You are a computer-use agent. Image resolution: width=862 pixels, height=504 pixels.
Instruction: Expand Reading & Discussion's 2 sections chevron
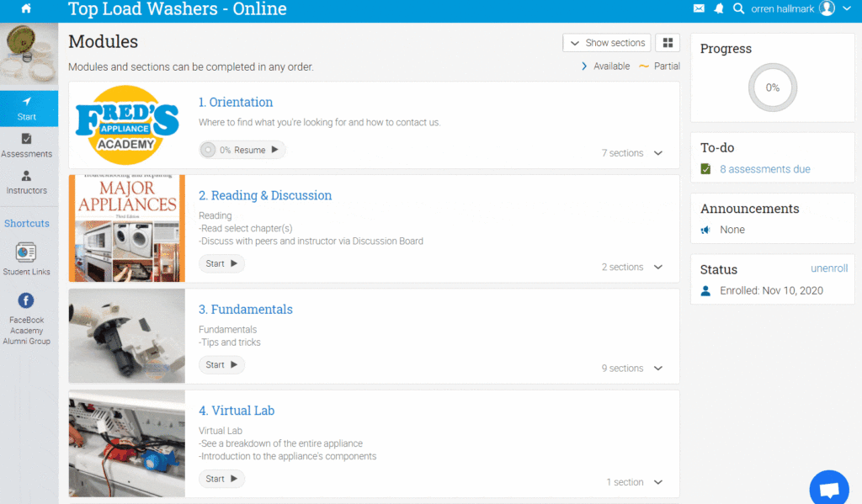tap(658, 267)
